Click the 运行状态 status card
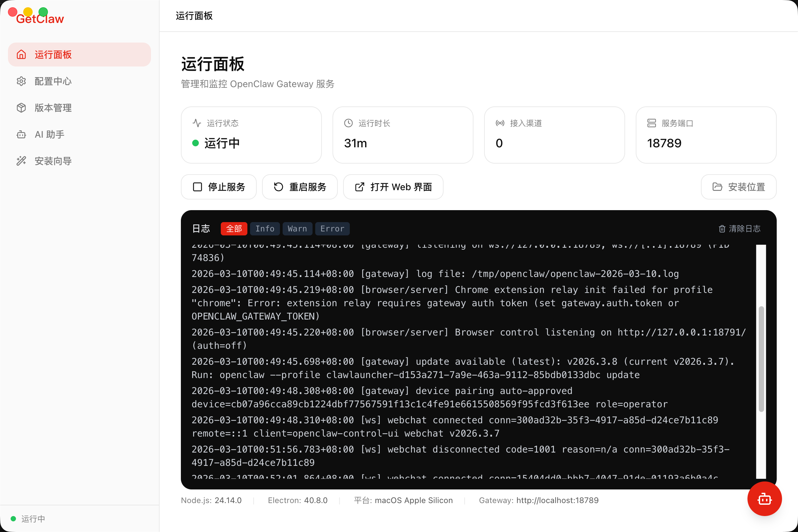The height and width of the screenshot is (532, 798). coord(251,135)
